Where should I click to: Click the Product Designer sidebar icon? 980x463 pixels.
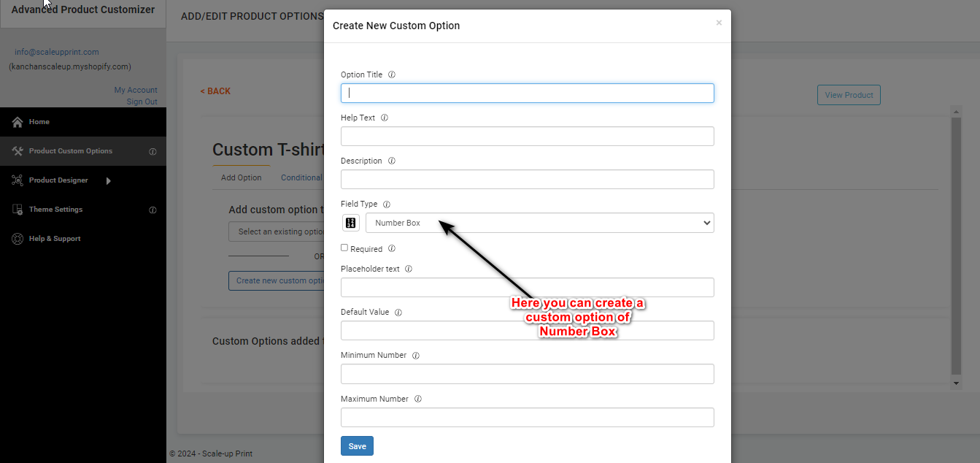(18, 180)
